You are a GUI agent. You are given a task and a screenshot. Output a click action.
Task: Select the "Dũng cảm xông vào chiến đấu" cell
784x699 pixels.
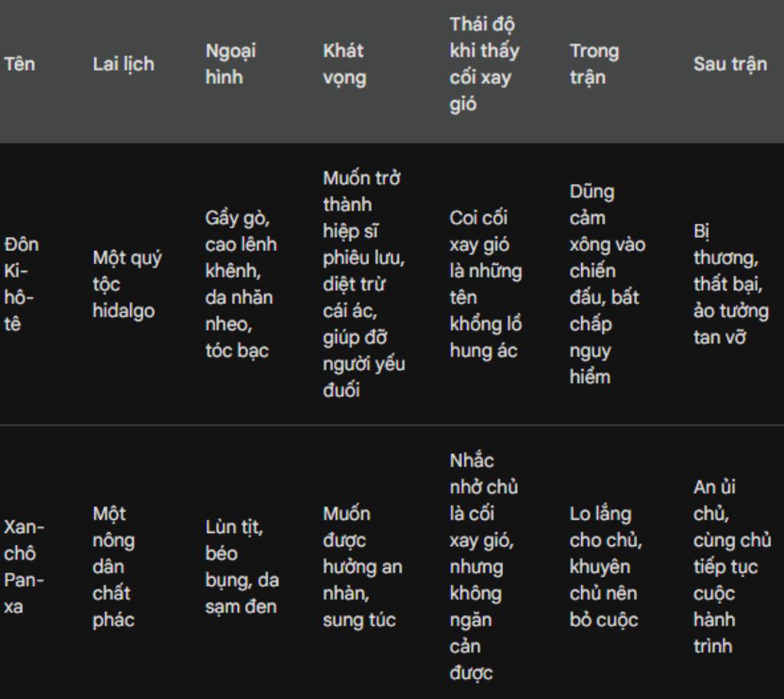[607, 284]
